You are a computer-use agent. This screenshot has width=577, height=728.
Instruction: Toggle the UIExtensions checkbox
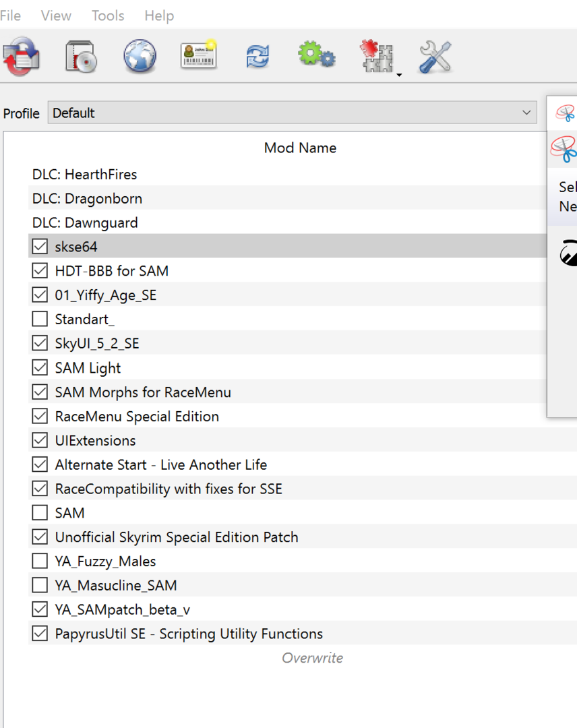[x=40, y=440]
